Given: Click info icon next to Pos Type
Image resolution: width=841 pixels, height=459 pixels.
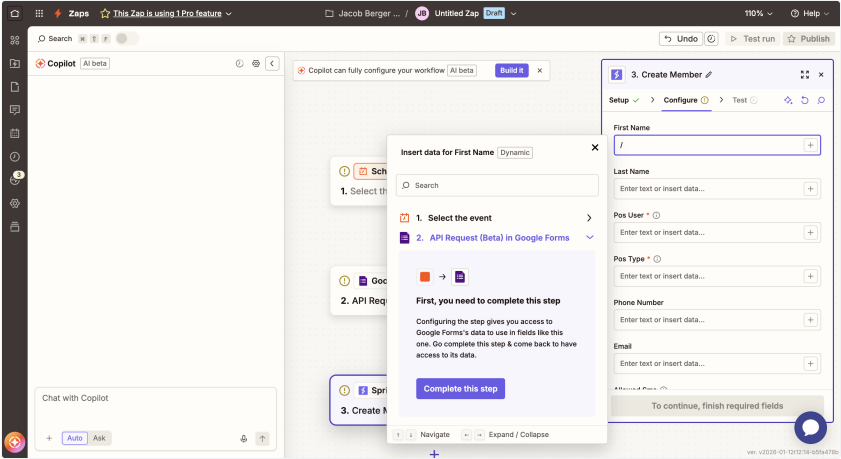Looking at the screenshot, I should (x=657, y=259).
